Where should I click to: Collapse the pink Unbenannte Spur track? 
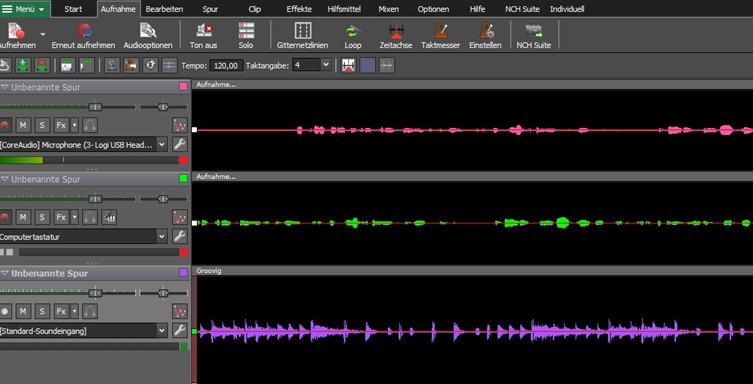pyautogui.click(x=5, y=87)
